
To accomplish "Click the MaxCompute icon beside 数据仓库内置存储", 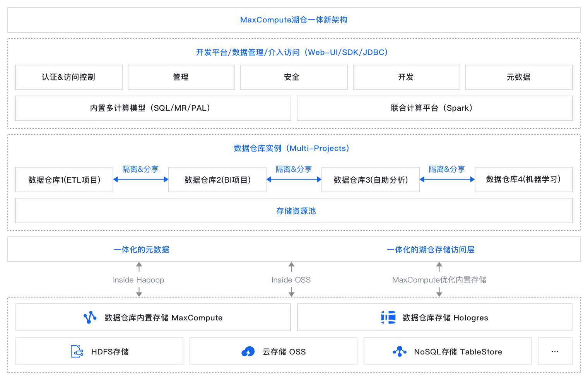I will pyautogui.click(x=90, y=317).
